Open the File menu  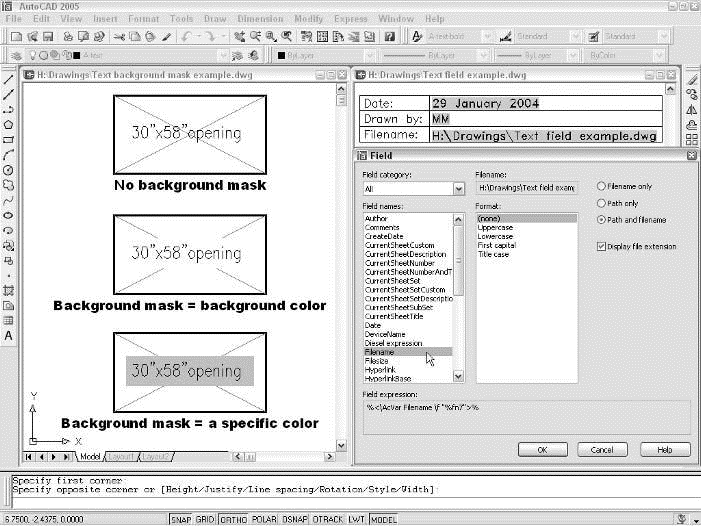(x=13, y=19)
